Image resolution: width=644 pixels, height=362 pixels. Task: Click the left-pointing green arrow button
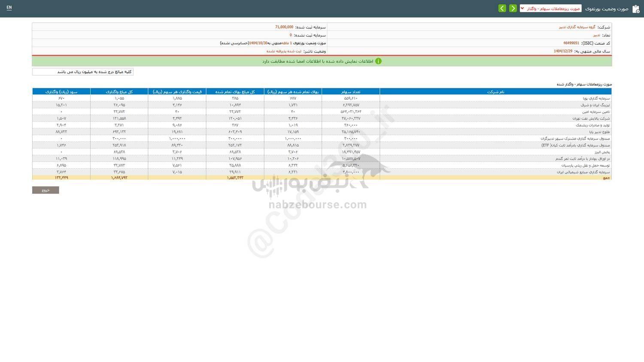[502, 9]
